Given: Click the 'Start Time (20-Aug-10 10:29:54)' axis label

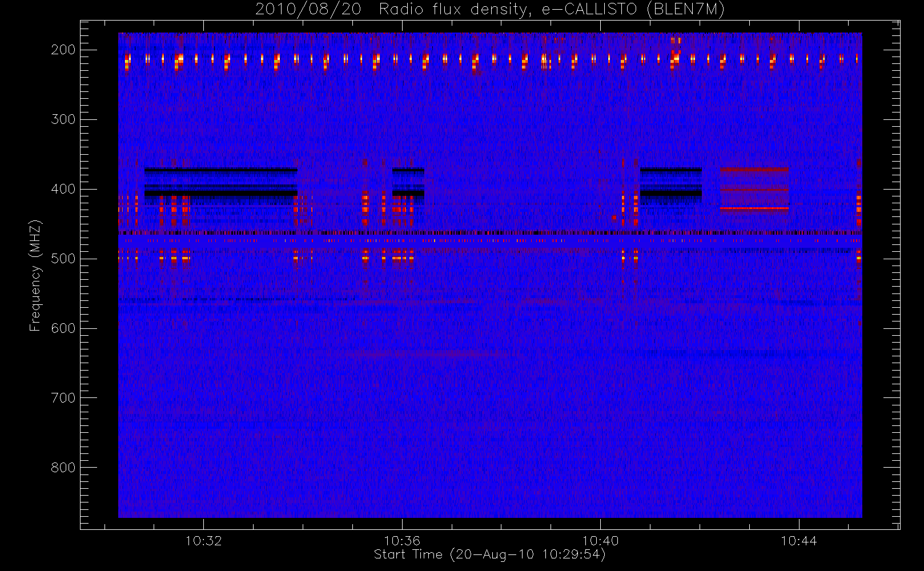Looking at the screenshot, I should tap(489, 554).
